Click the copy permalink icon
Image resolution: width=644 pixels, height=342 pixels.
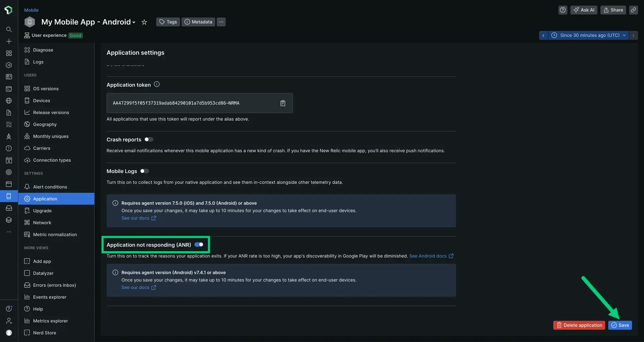(633, 10)
